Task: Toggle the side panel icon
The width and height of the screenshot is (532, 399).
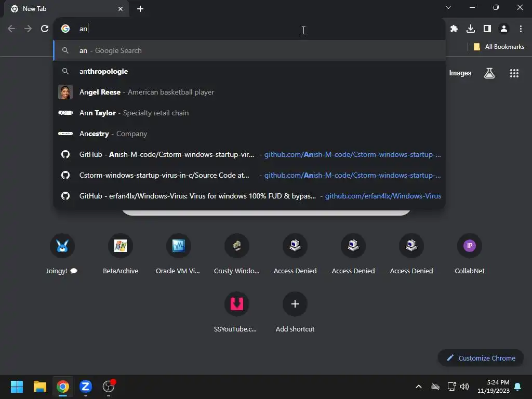Action: coord(487,29)
